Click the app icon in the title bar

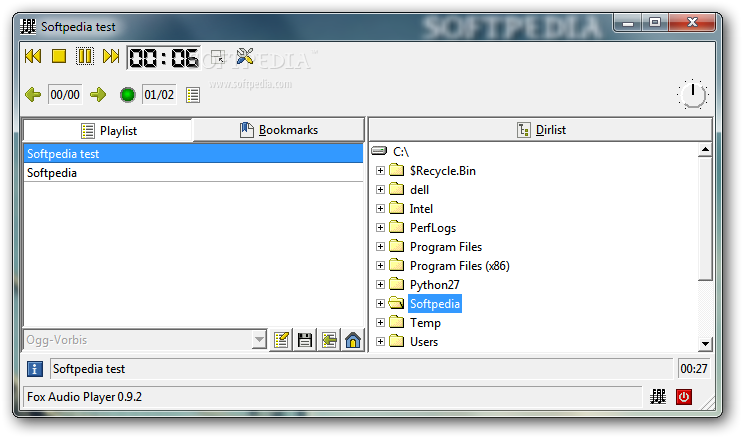(x=28, y=27)
